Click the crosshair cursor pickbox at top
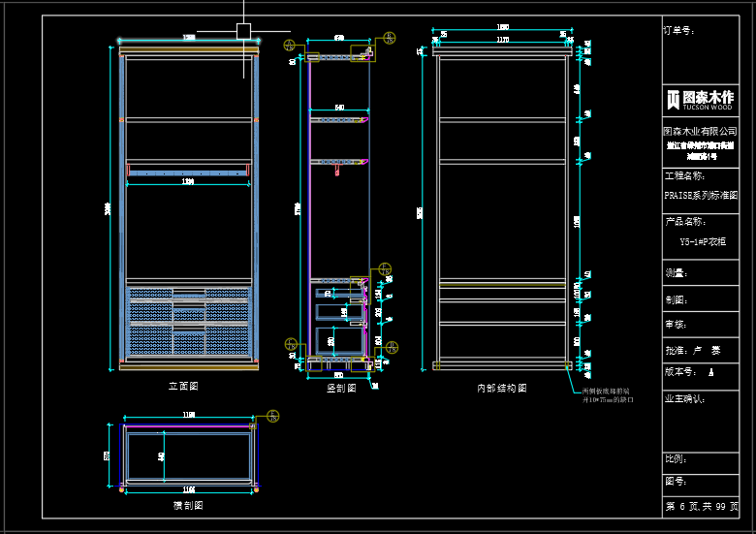The height and width of the screenshot is (534, 756). click(243, 31)
